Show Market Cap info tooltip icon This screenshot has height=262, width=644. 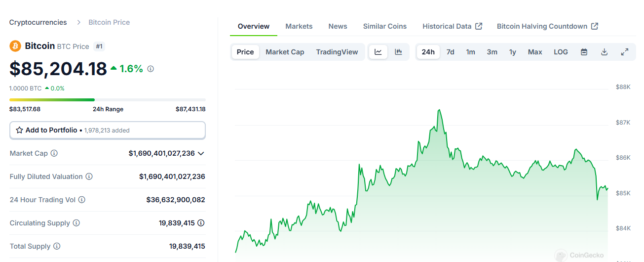click(54, 153)
